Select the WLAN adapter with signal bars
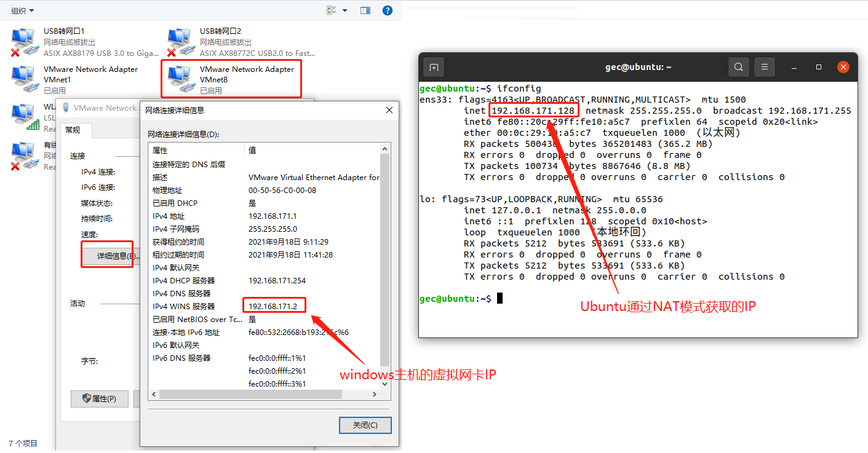 23,115
